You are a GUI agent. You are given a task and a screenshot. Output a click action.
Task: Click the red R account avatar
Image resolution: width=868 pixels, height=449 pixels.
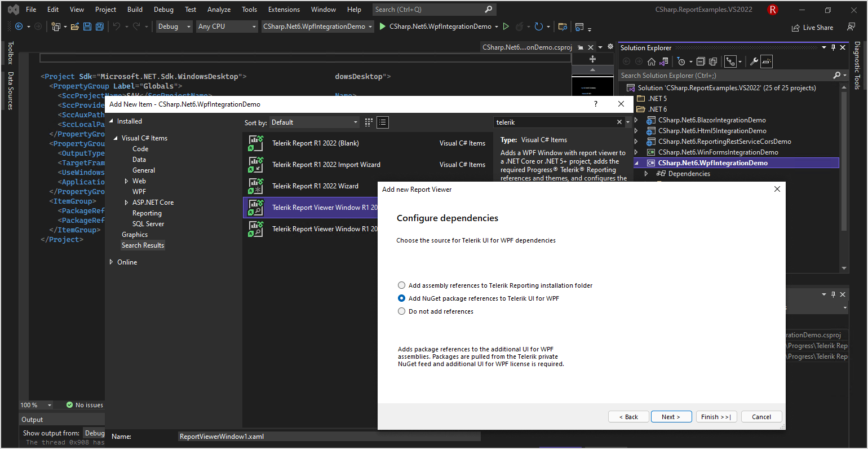tap(773, 10)
